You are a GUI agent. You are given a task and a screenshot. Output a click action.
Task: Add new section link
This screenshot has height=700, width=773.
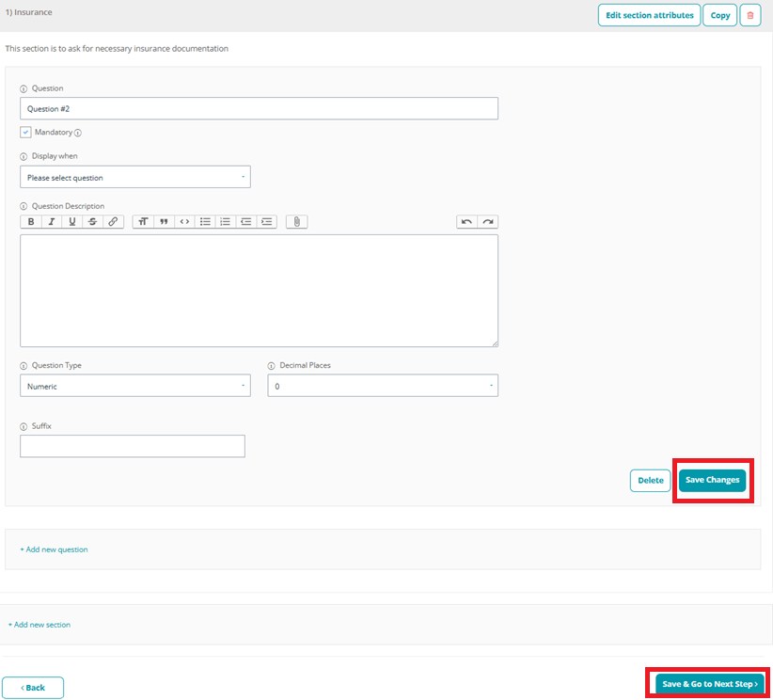[39, 625]
